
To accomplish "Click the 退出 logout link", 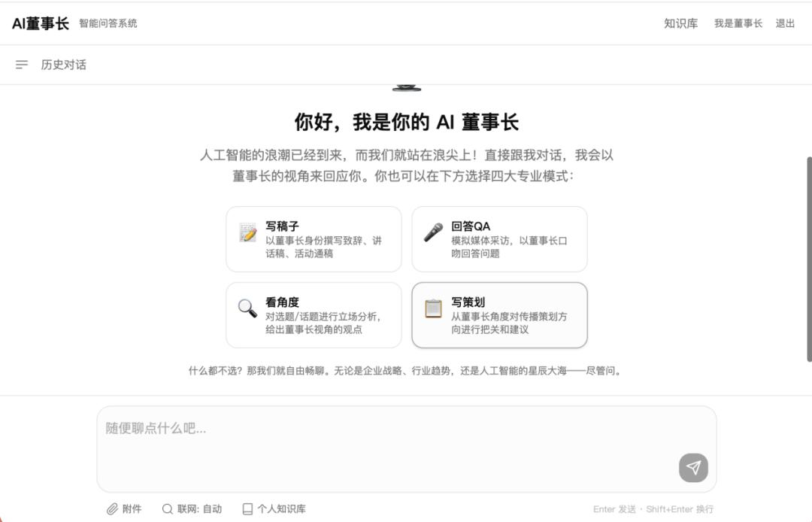I will 785,23.
